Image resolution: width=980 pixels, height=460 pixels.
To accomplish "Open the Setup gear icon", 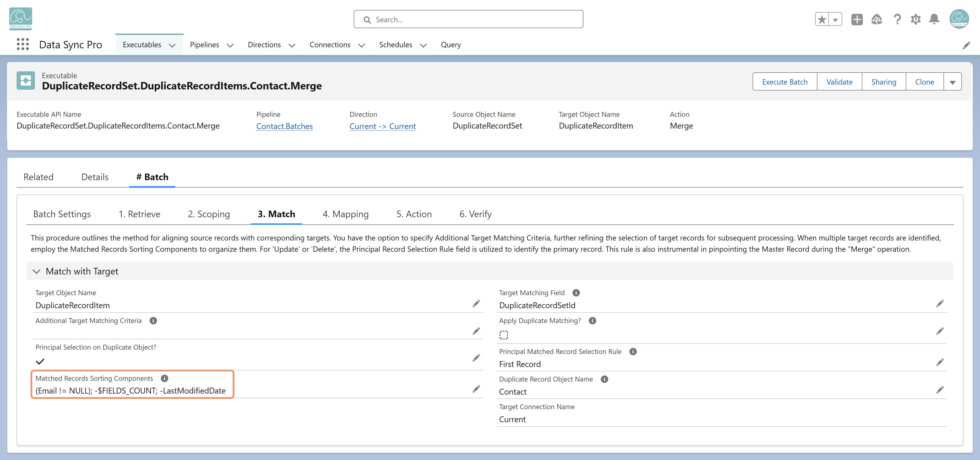I will [915, 19].
